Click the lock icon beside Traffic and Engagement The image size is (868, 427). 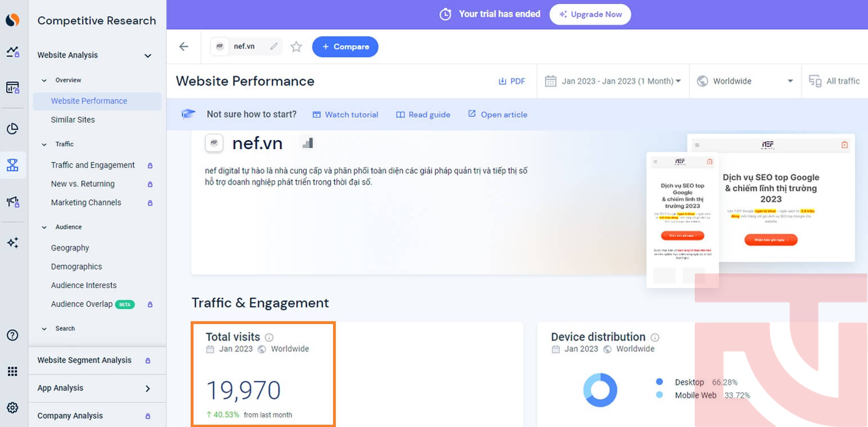pos(150,166)
